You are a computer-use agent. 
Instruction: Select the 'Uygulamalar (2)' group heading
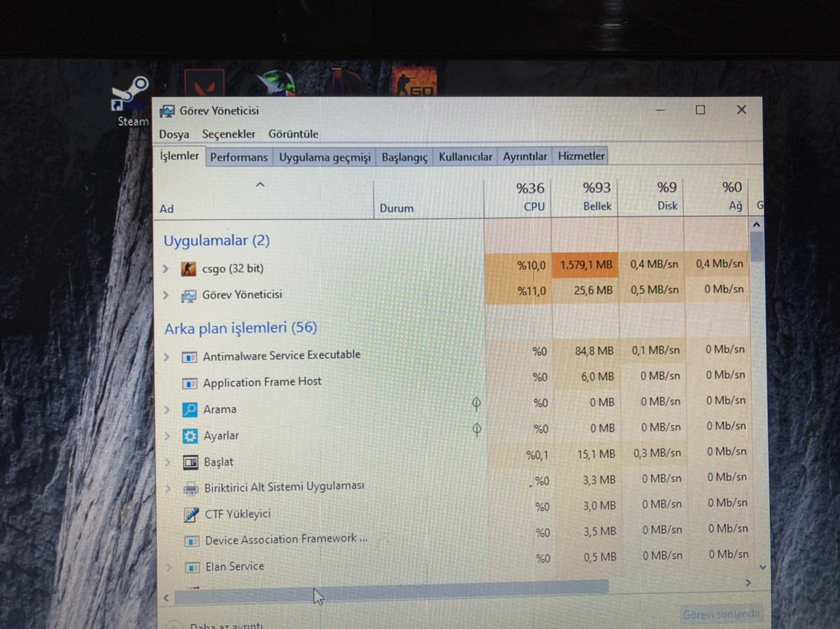(217, 241)
